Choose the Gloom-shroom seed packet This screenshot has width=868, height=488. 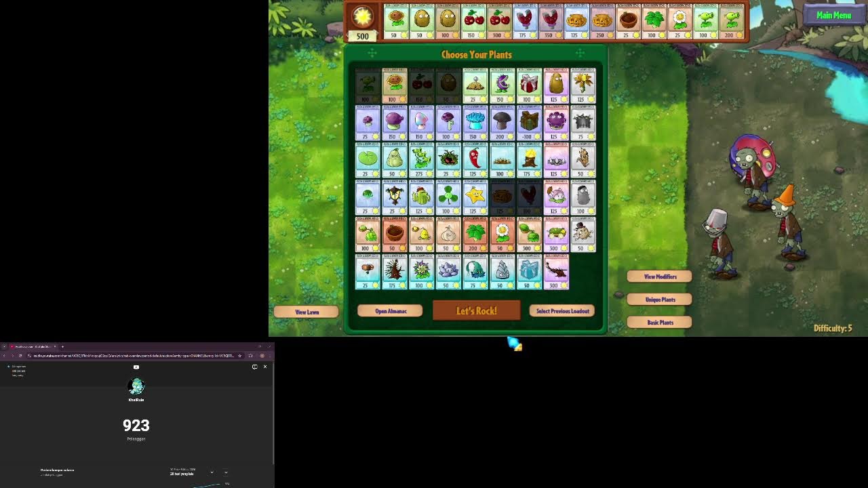[x=556, y=123]
